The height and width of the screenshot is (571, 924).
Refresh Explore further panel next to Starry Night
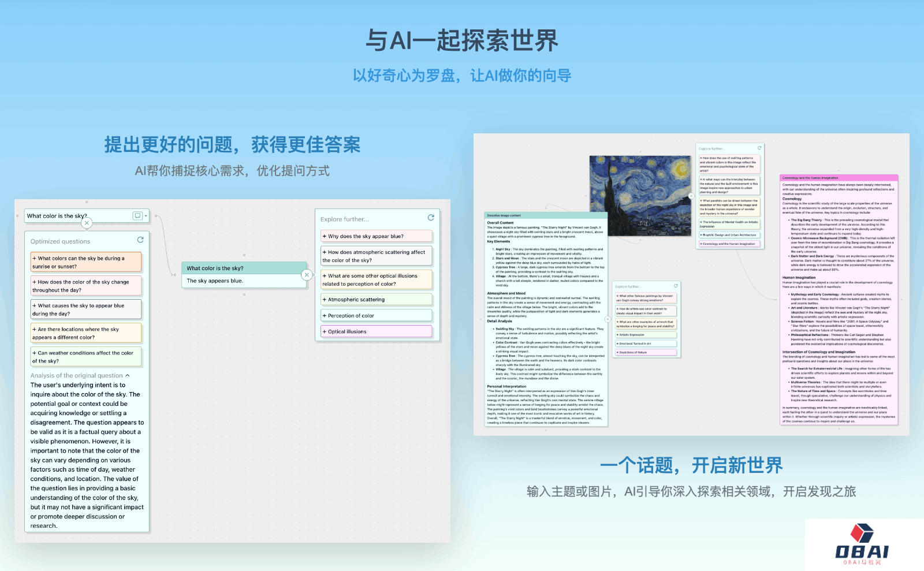point(759,148)
